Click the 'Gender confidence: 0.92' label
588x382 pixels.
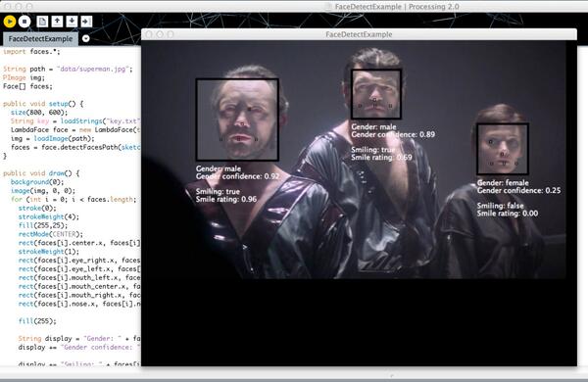[238, 176]
